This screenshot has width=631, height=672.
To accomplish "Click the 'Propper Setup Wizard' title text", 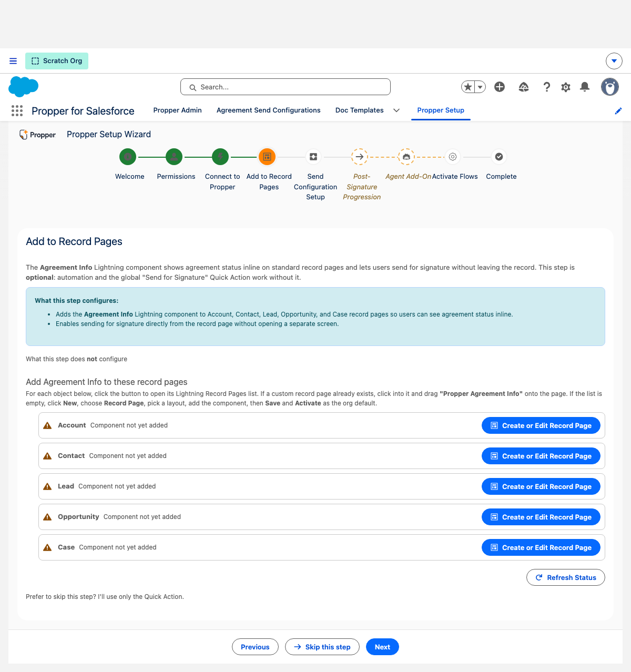I will tap(109, 135).
